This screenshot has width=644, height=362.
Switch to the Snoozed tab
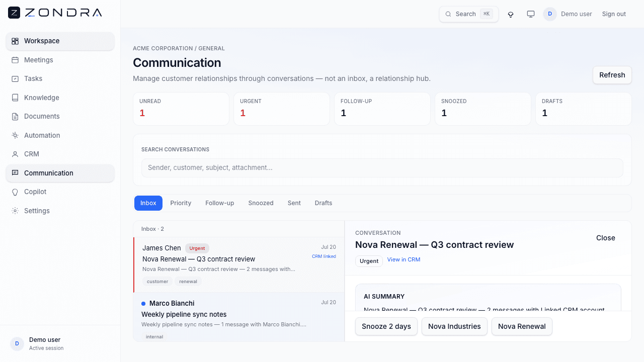[261, 203]
